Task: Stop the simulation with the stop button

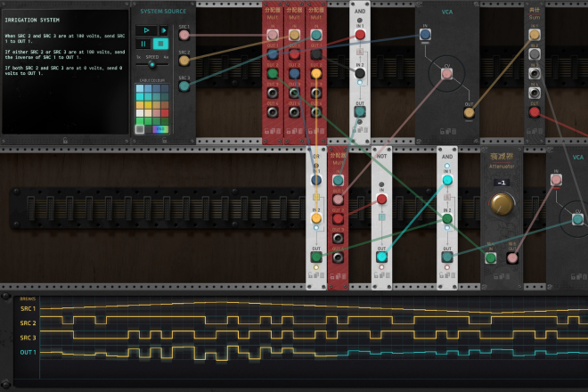Action: coord(160,44)
